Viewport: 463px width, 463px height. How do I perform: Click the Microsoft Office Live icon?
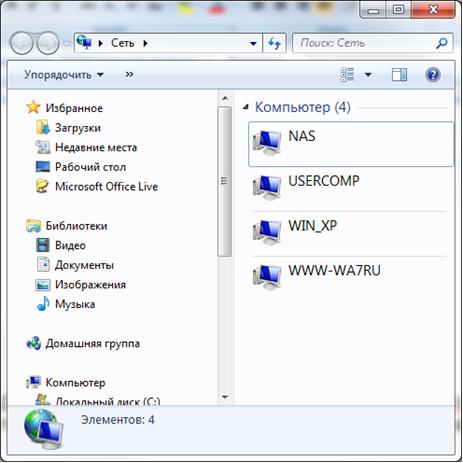(x=43, y=186)
